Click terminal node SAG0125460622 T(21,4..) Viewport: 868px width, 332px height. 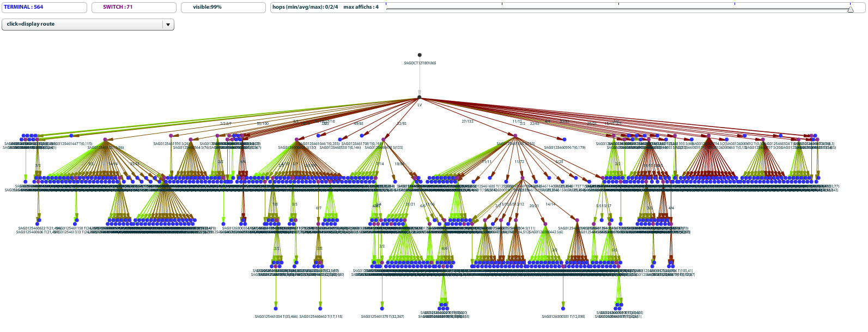pyautogui.click(x=38, y=220)
